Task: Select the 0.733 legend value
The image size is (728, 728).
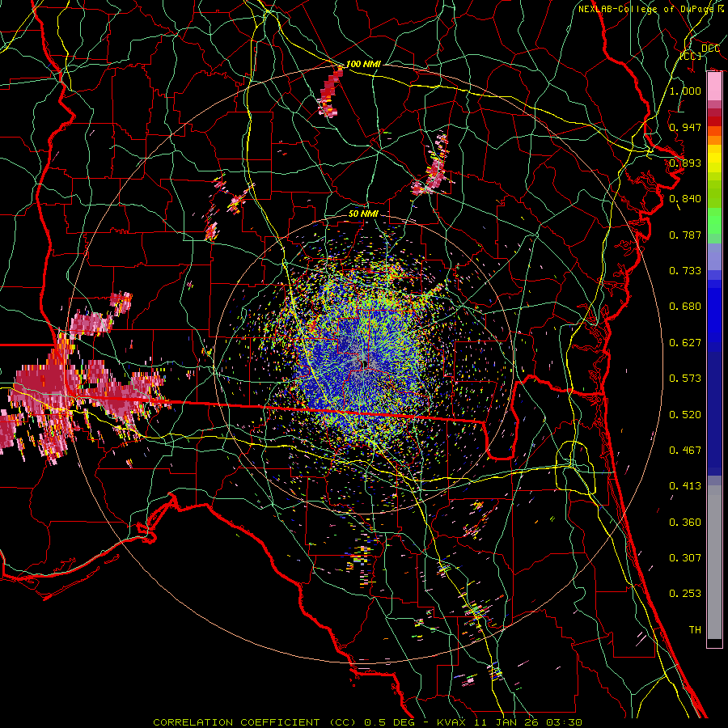Action: pyautogui.click(x=685, y=271)
